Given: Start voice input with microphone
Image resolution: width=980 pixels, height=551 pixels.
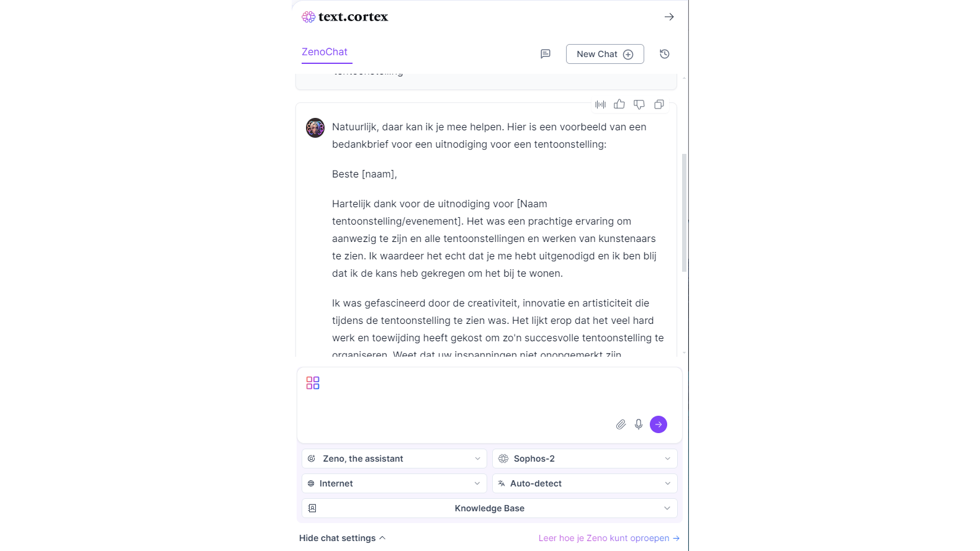Looking at the screenshot, I should point(639,424).
